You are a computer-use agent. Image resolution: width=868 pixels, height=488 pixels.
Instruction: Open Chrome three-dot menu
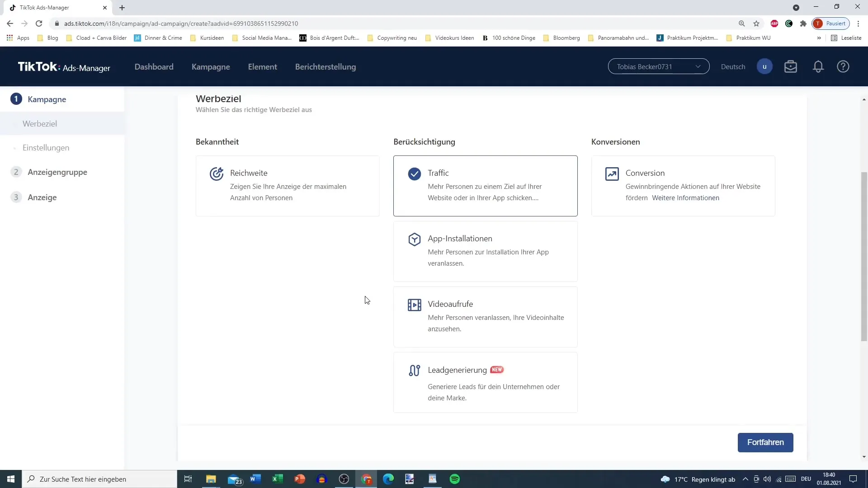tap(859, 23)
